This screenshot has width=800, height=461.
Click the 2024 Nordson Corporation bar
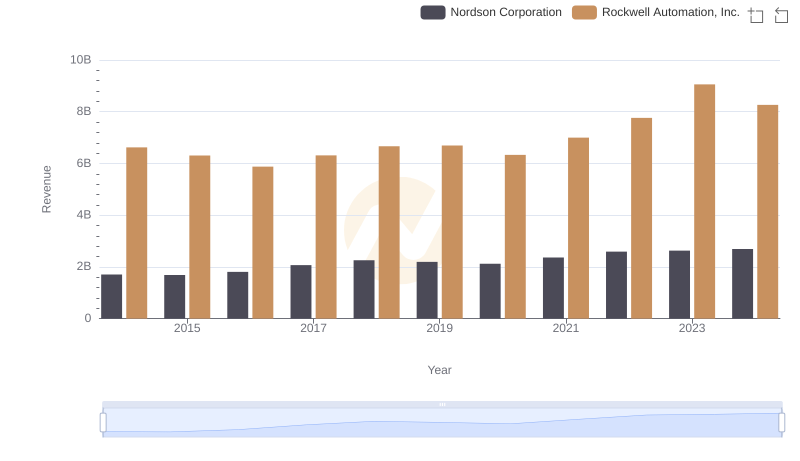click(742, 284)
